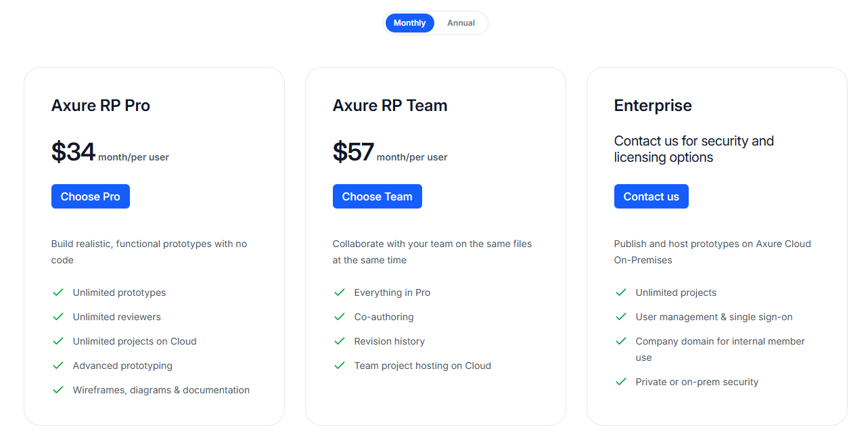Click 'User management & single sign-on' text
Screen dimensions: 868x438
click(x=714, y=317)
